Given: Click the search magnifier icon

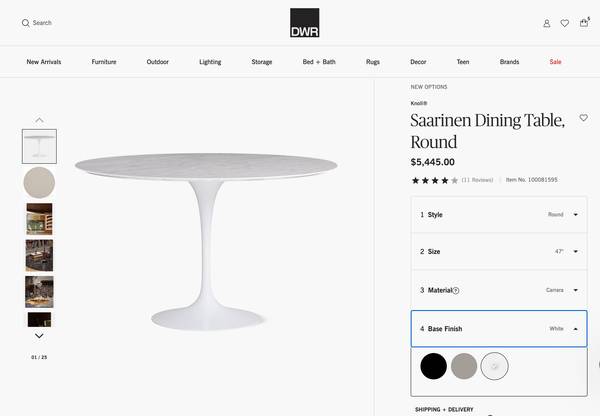Looking at the screenshot, I should tap(26, 23).
